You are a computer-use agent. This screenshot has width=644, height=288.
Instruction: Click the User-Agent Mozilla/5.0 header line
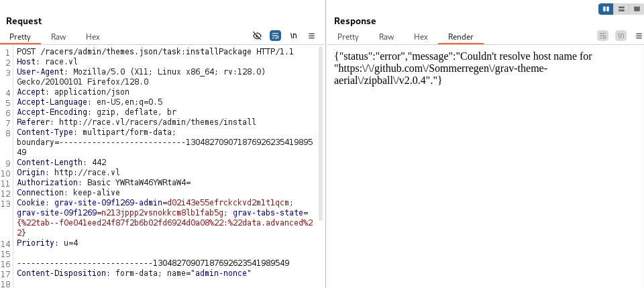(142, 77)
